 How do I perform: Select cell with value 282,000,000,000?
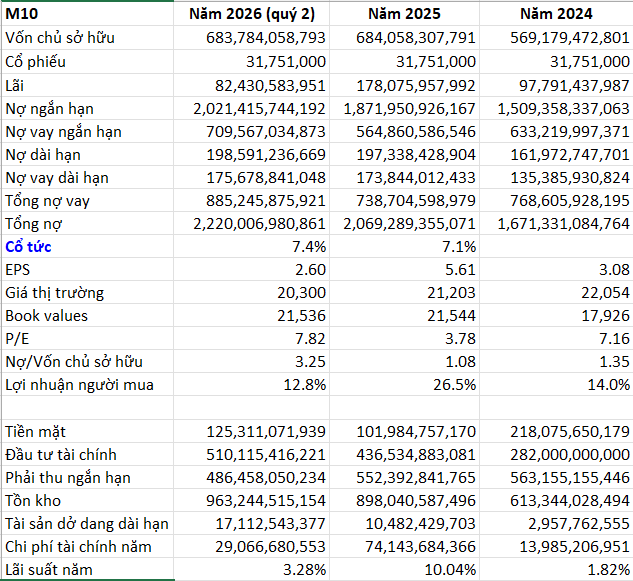[556, 455]
